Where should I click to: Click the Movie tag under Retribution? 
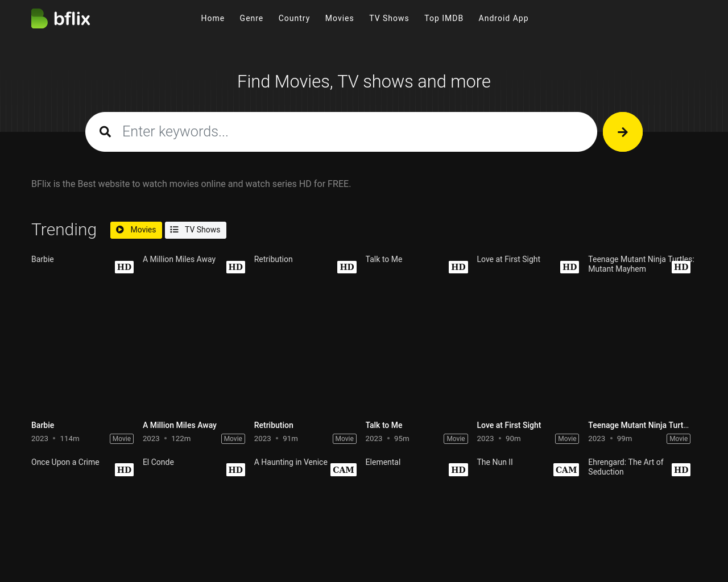(345, 439)
